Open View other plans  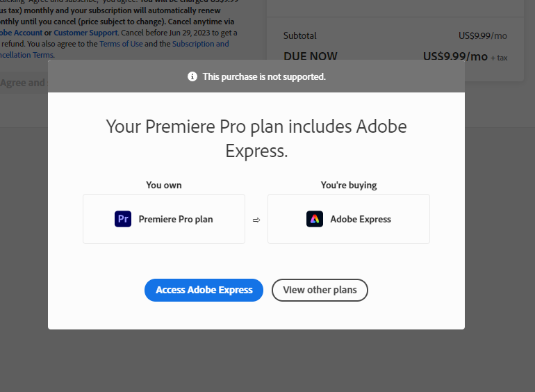pos(320,290)
